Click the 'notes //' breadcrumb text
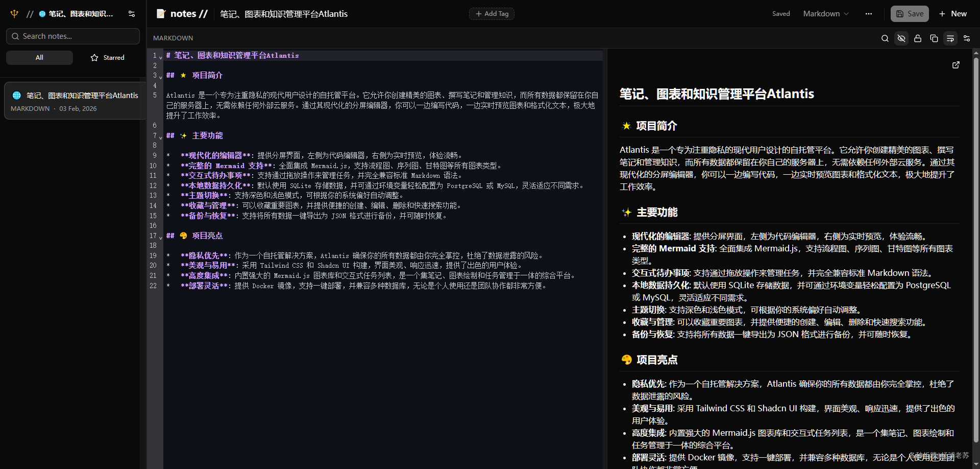The width and height of the screenshot is (980, 469). 189,14
